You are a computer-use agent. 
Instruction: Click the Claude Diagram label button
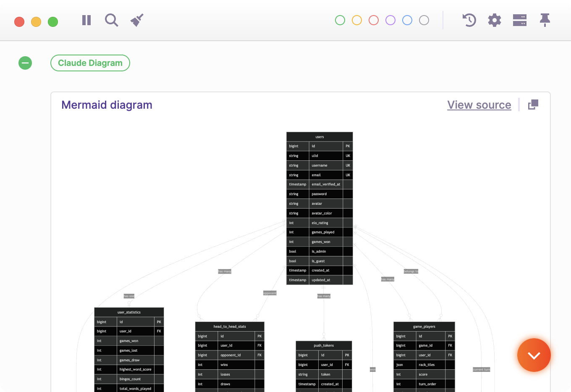90,63
